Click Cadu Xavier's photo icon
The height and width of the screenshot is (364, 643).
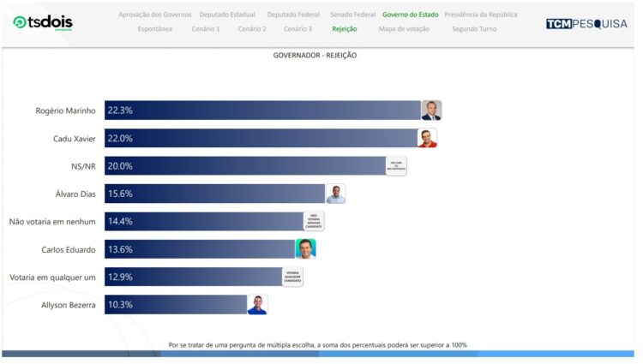[x=427, y=138]
